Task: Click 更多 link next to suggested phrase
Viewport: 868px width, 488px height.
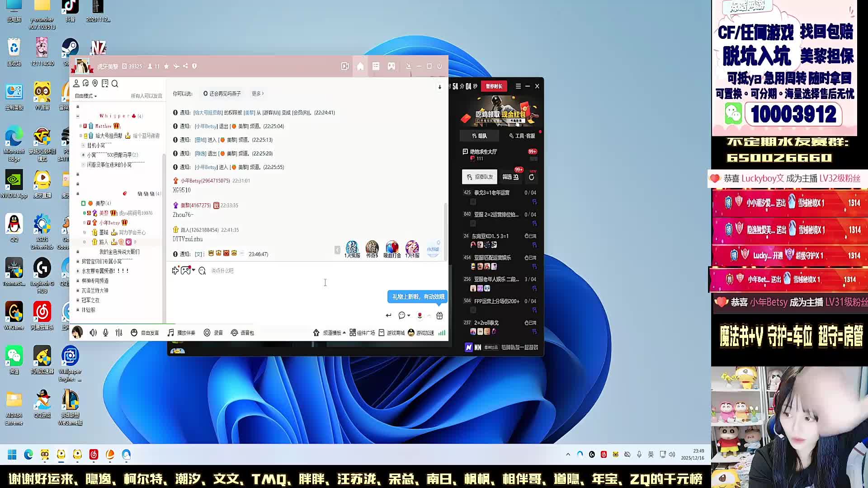Action: tap(257, 94)
